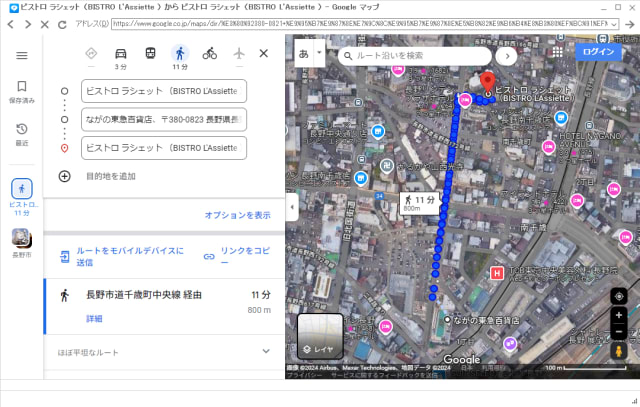
Task: Edit the waypoint field ながの東急百貨店
Action: [x=164, y=119]
